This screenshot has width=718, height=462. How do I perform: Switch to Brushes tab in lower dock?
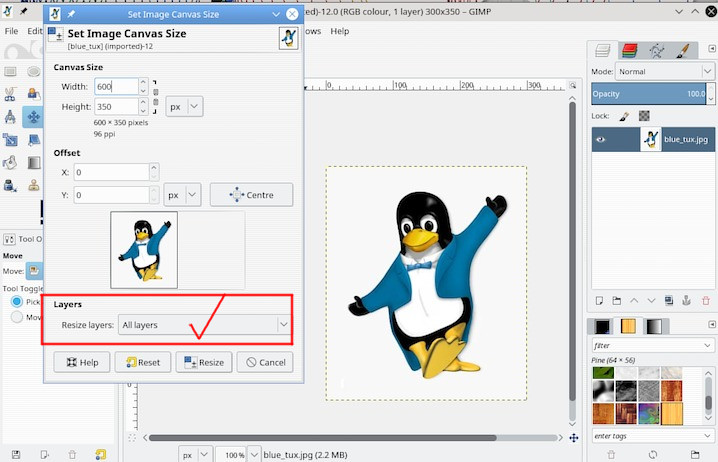coord(602,326)
